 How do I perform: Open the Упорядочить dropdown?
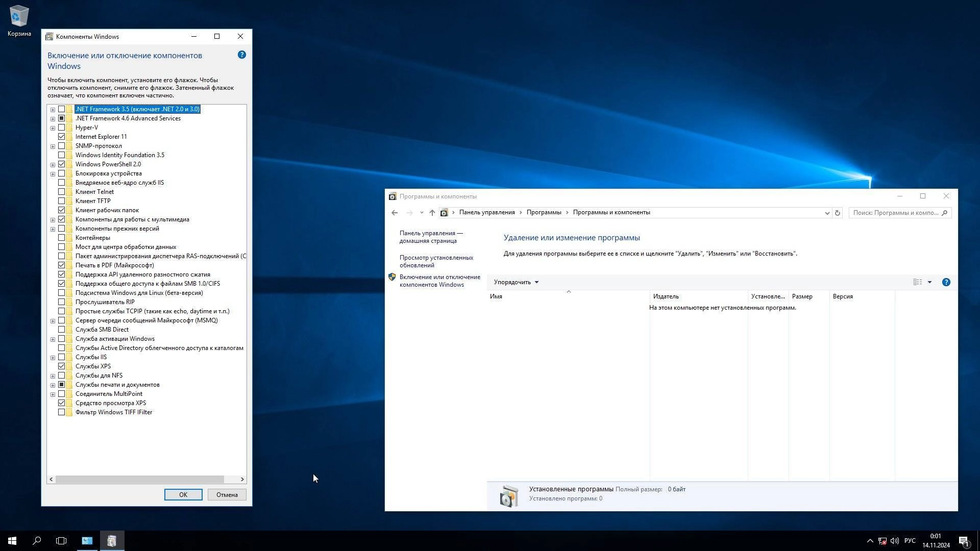(x=516, y=282)
